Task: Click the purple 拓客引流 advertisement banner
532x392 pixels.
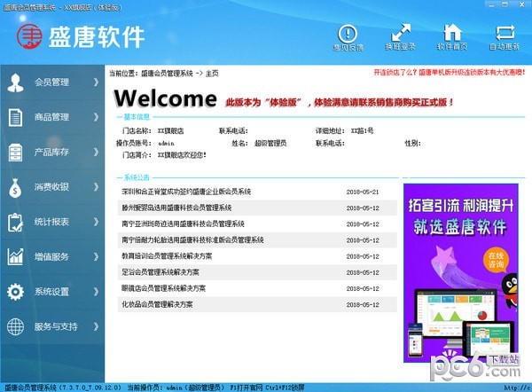Action: click(460, 273)
